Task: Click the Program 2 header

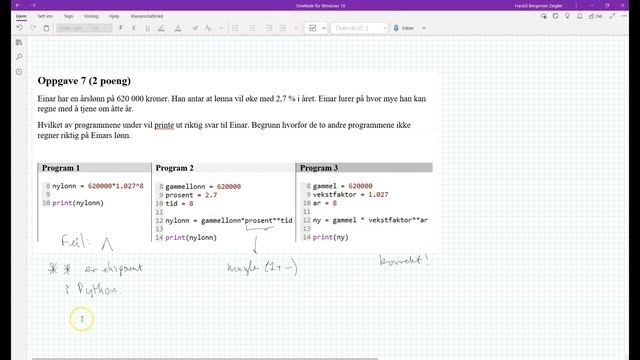Action: pyautogui.click(x=174, y=168)
